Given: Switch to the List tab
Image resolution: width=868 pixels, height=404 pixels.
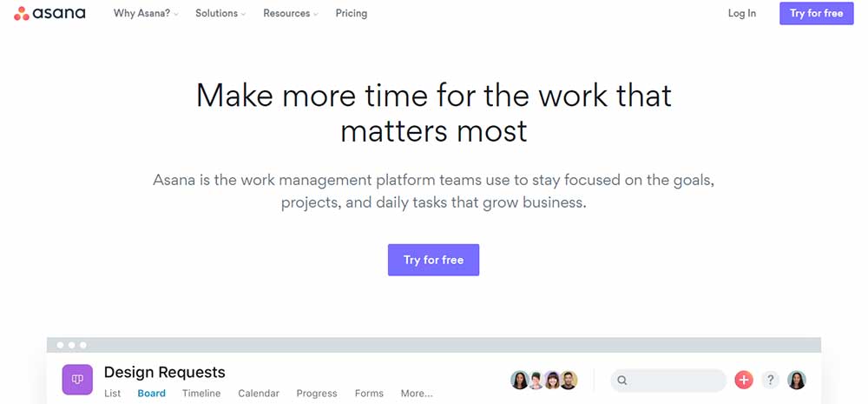Looking at the screenshot, I should pos(112,394).
